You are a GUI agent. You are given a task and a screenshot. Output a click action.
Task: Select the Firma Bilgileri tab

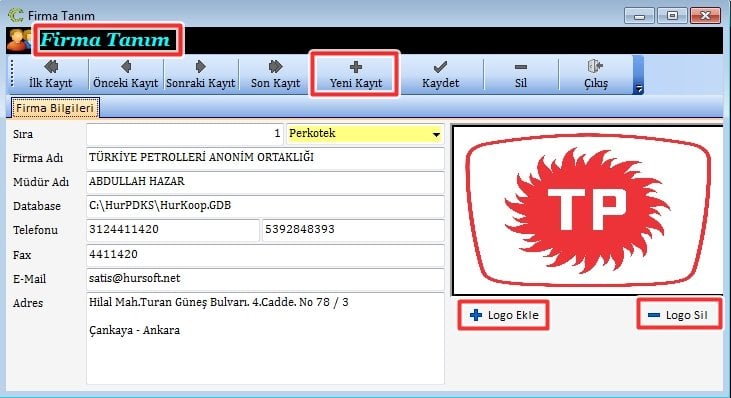pos(55,108)
